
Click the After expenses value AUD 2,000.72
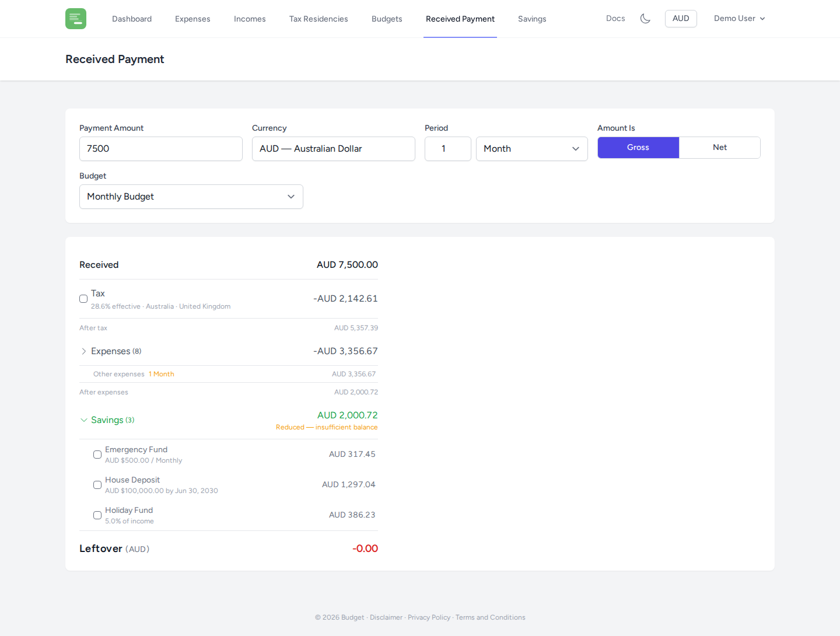pyautogui.click(x=356, y=392)
